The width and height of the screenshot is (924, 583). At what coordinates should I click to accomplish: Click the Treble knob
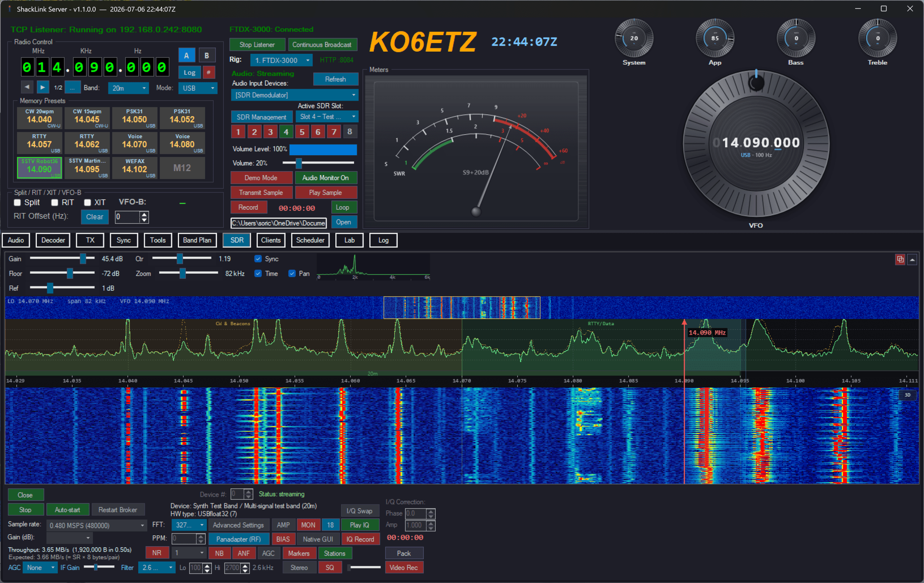click(877, 38)
